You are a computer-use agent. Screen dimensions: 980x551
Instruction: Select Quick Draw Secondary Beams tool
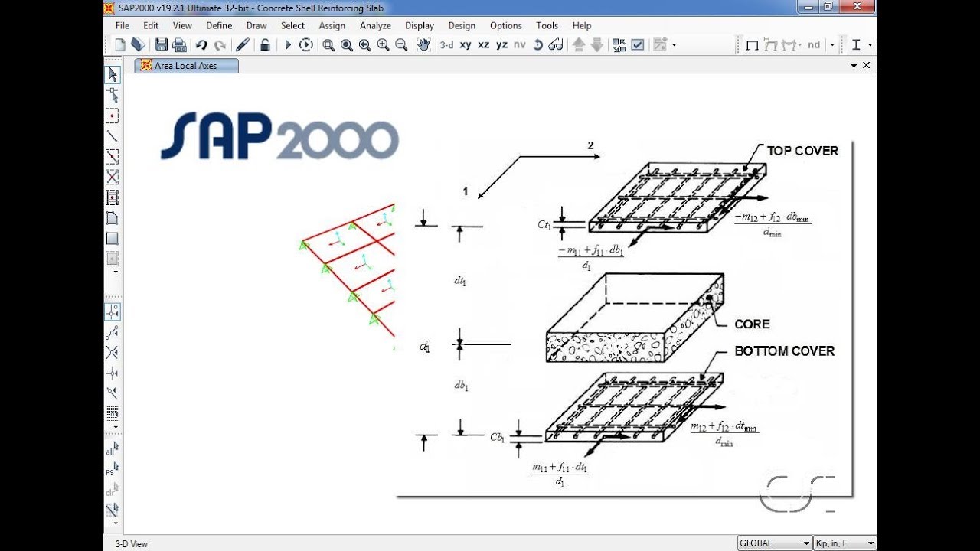click(113, 197)
